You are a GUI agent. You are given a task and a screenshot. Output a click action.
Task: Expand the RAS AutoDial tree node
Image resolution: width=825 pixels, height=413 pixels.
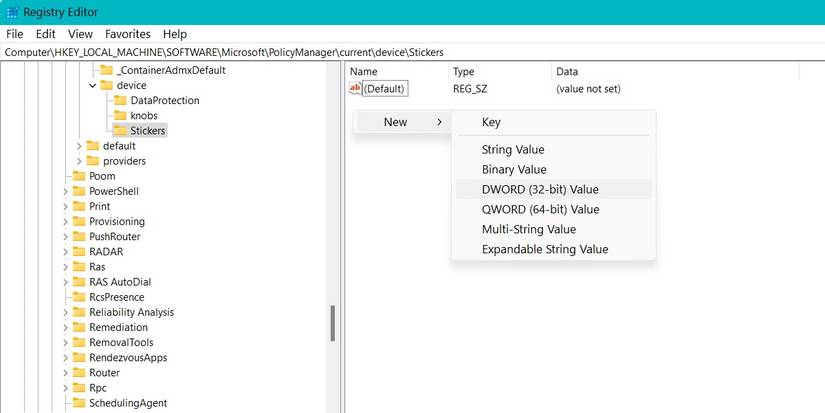tap(65, 282)
